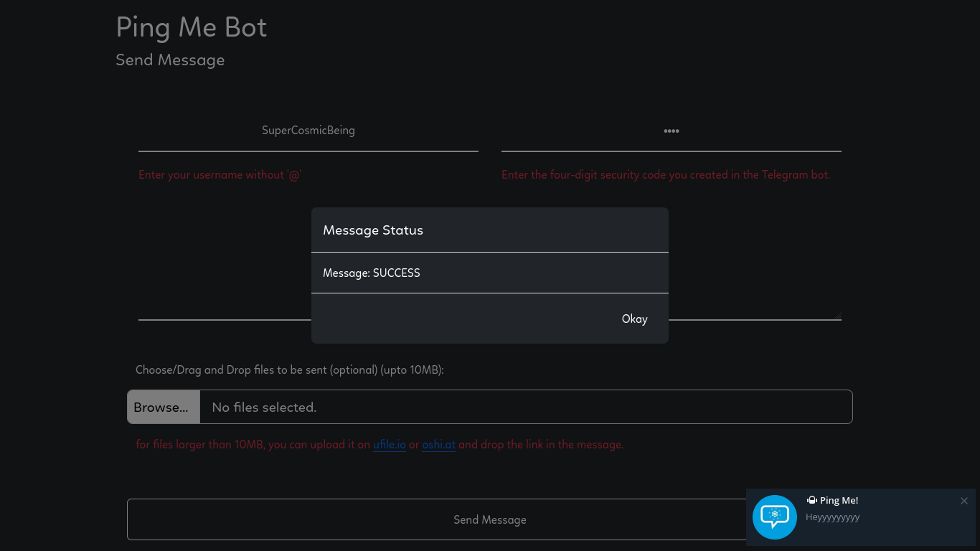This screenshot has width=980, height=551.
Task: Click 'Choose/Drag and Drop files' label
Action: click(x=290, y=370)
